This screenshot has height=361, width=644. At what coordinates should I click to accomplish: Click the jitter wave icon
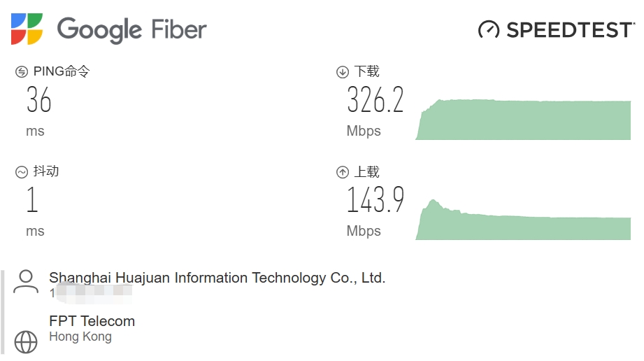[22, 172]
